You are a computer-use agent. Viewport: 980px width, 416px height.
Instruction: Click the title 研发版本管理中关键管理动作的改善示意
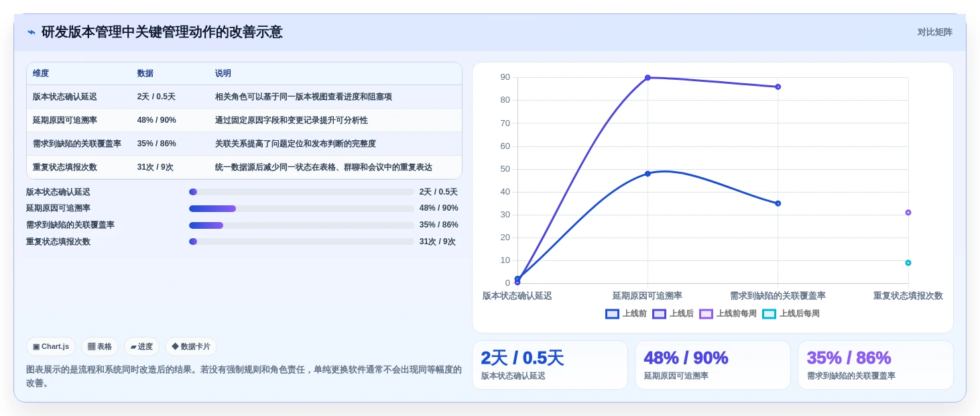click(162, 32)
